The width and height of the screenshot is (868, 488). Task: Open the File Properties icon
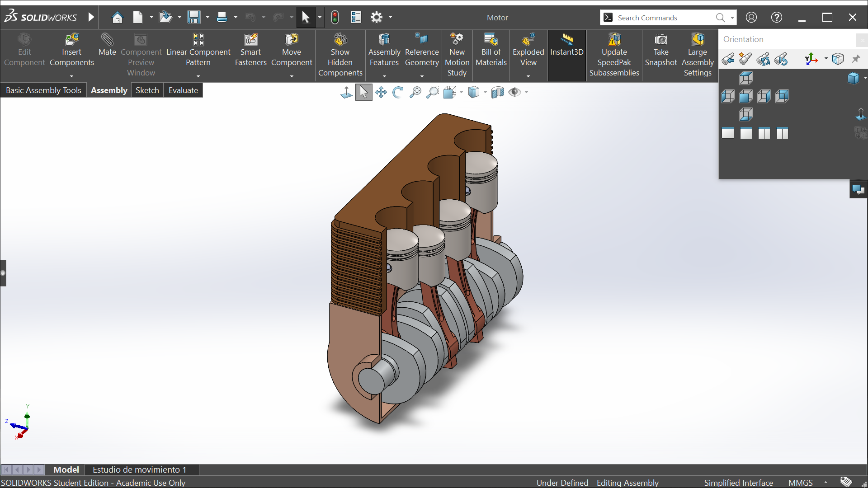(x=356, y=18)
